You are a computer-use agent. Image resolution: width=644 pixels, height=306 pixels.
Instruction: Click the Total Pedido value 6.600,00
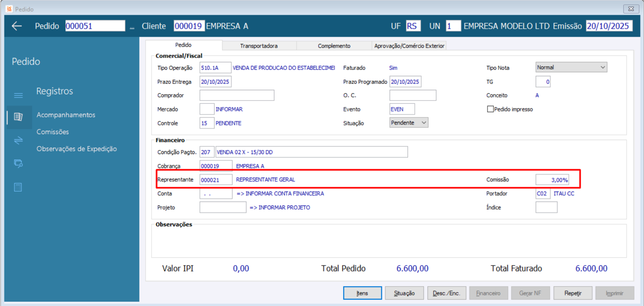[x=413, y=268]
